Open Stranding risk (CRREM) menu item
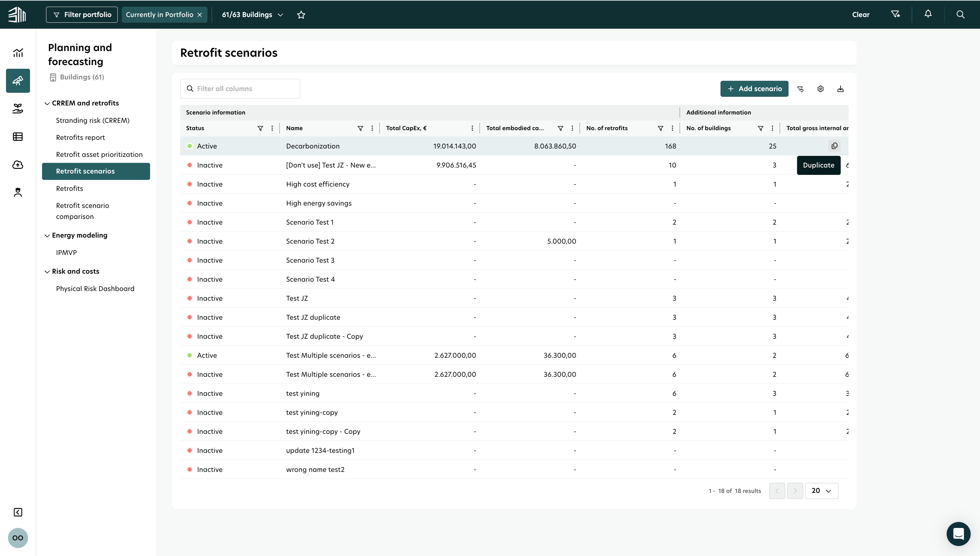 tap(92, 120)
